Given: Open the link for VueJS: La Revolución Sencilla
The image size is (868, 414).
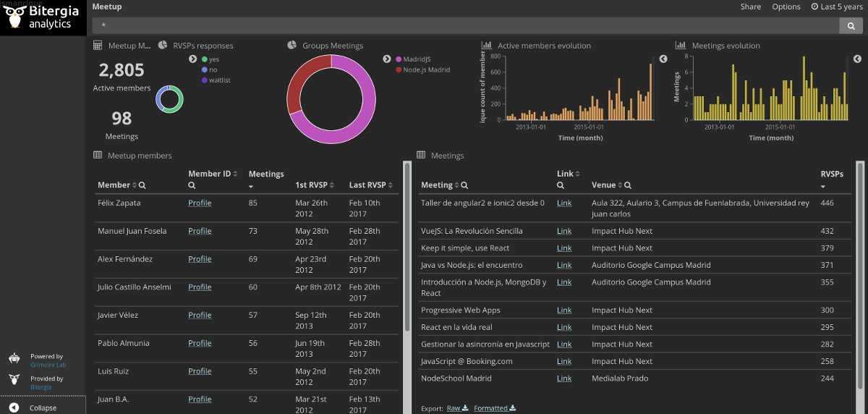Looking at the screenshot, I should tap(564, 231).
